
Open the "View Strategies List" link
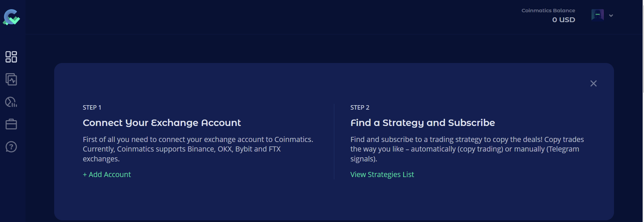[382, 175]
